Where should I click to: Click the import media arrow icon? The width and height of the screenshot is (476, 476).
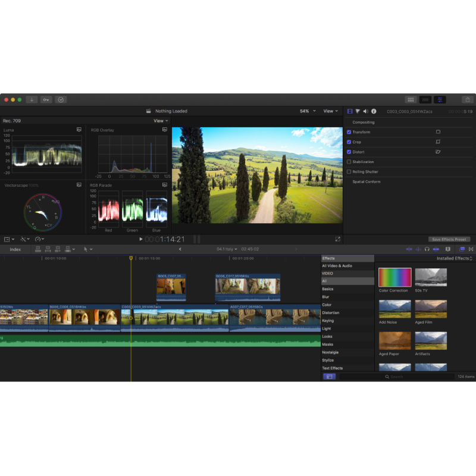(32, 99)
